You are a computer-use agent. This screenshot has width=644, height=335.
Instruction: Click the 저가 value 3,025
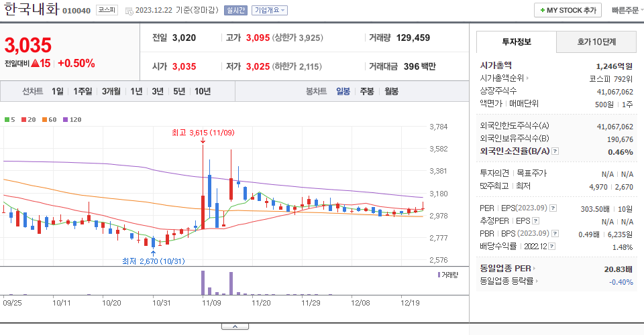point(258,66)
